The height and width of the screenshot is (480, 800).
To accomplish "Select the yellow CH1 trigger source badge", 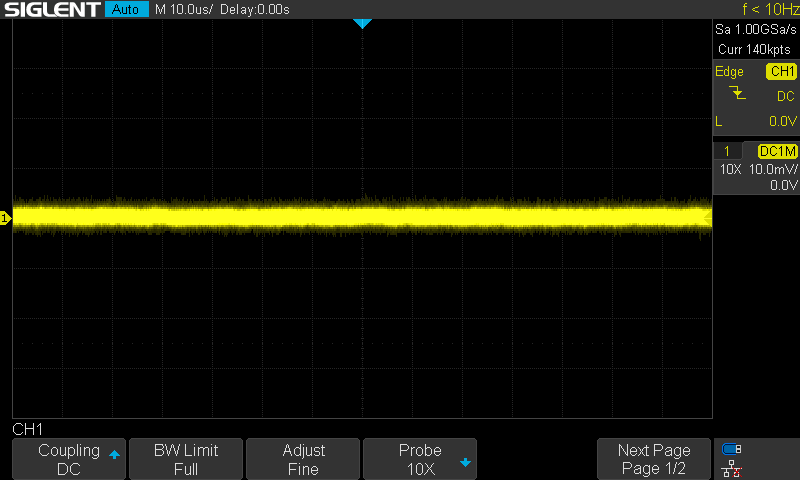I will coord(781,71).
